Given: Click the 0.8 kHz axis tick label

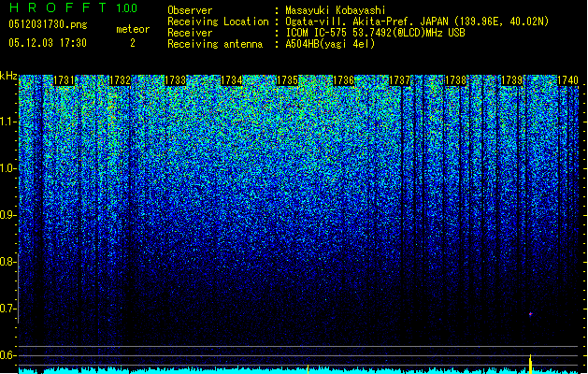Looking at the screenshot, I should point(7,262).
